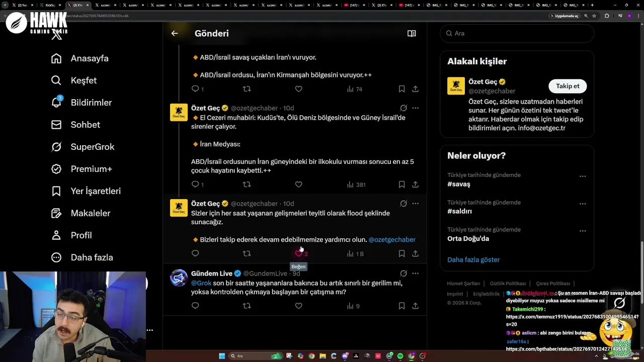
Task: Click Uygulamada aç in address bar
Action: (563, 16)
